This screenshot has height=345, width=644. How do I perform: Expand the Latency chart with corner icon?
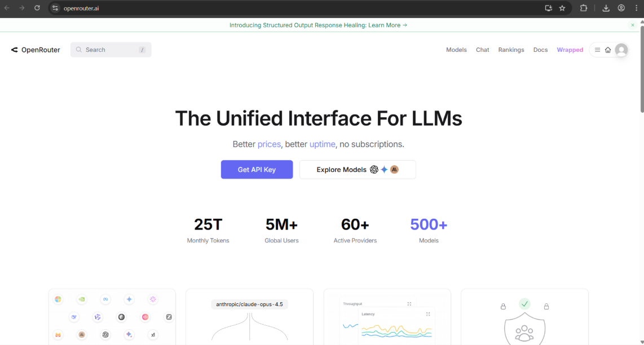[x=428, y=314]
